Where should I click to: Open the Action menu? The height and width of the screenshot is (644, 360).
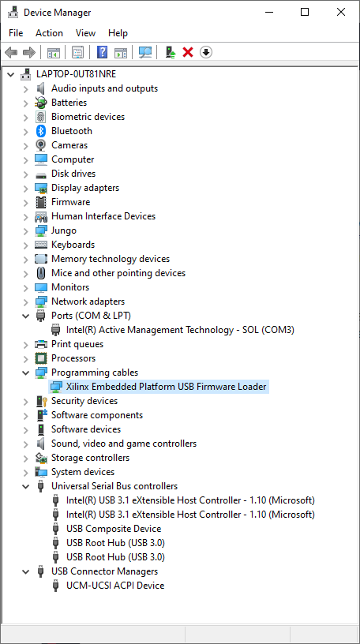(x=49, y=33)
